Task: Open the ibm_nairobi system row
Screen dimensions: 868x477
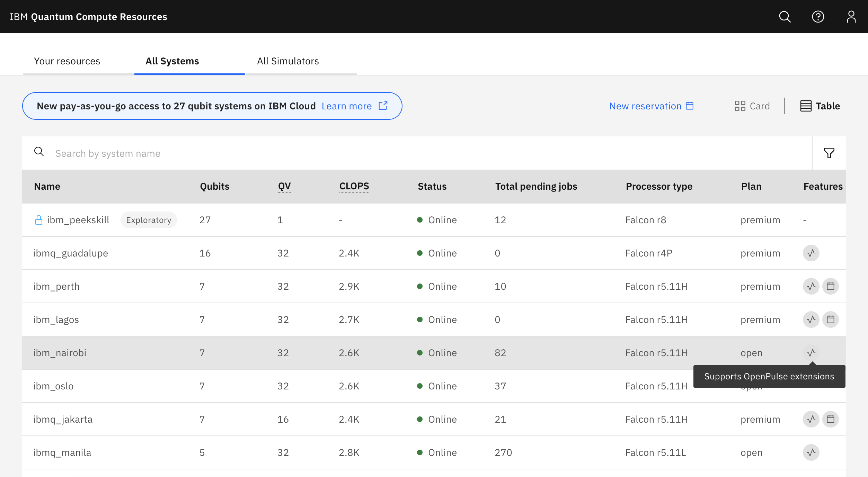Action: pos(434,353)
